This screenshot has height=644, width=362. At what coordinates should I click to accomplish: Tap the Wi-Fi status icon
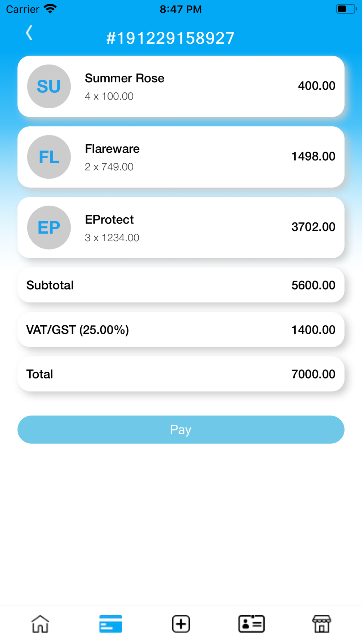(50, 9)
